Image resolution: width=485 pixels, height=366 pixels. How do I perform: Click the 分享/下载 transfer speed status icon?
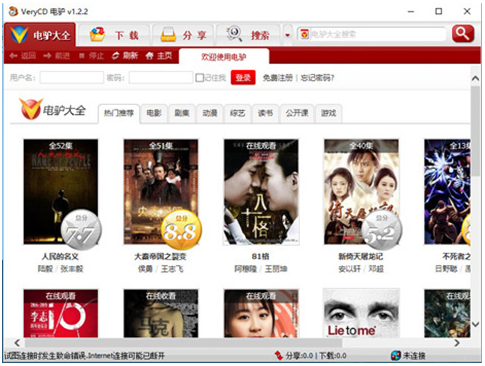[278, 356]
